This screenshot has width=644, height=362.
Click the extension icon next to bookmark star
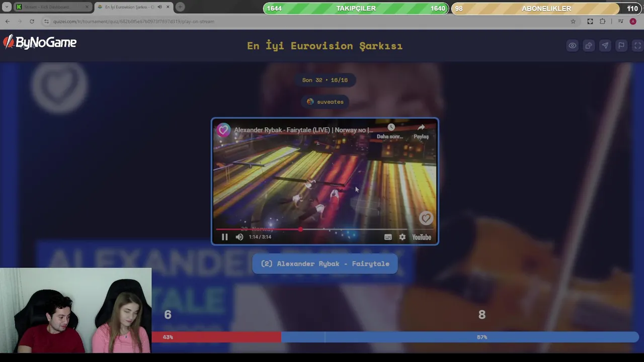[590, 21]
